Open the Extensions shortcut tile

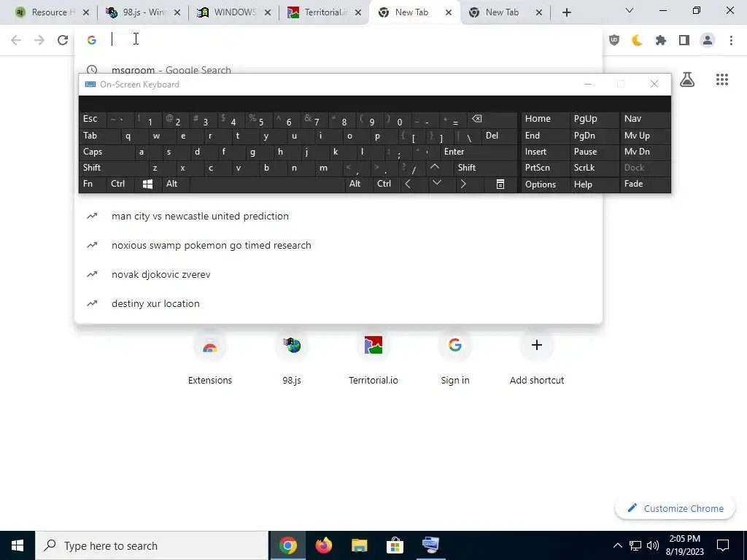coord(210,357)
